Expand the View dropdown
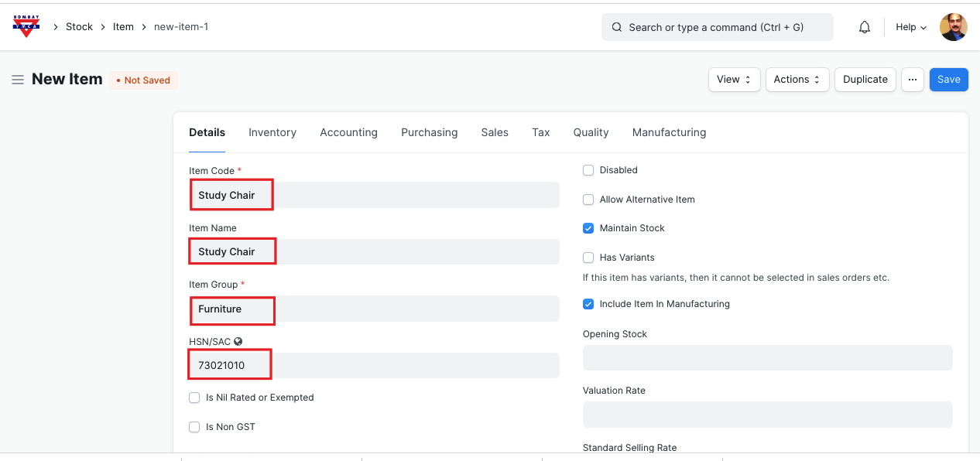This screenshot has height=461, width=980. [734, 80]
